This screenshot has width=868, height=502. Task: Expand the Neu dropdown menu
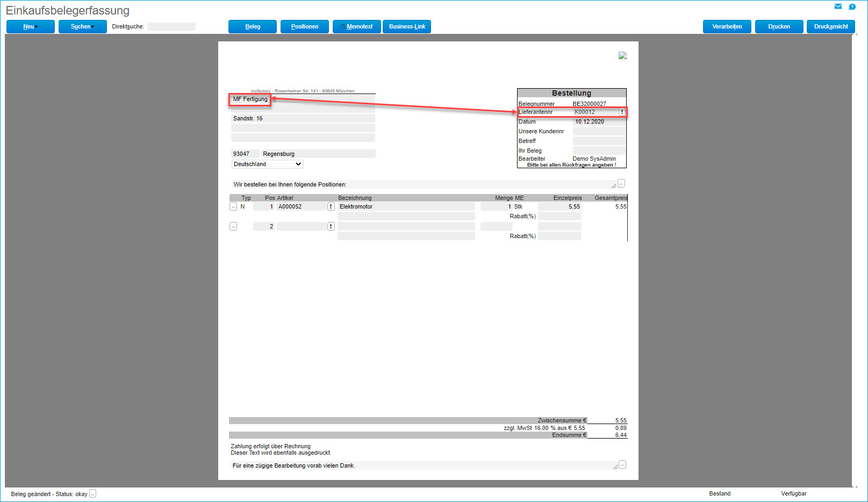click(x=30, y=26)
